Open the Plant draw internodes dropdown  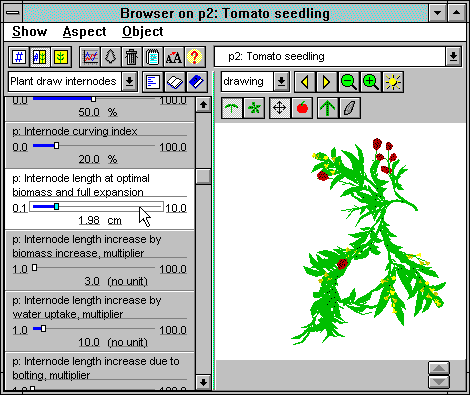[130, 82]
